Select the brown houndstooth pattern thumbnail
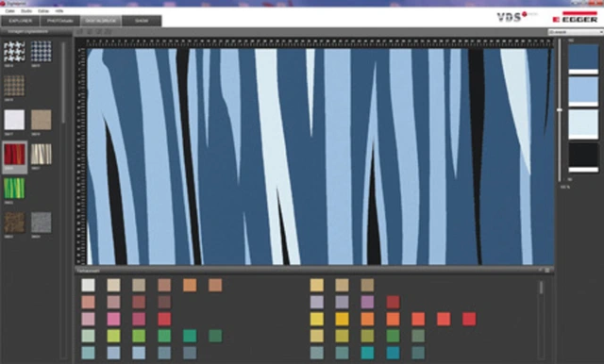The image size is (604, 364). (x=14, y=86)
